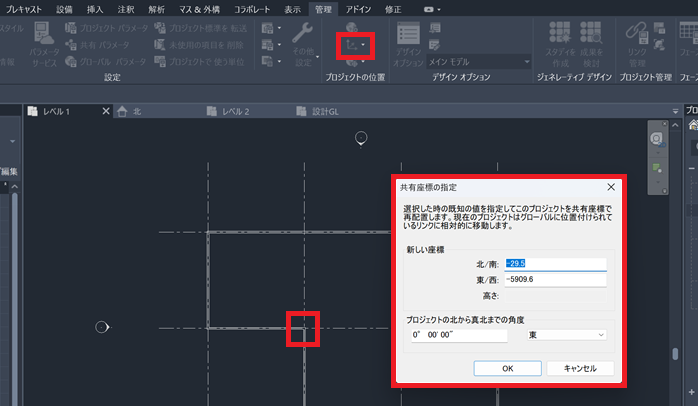698x406 pixels.
Task: Click 東/西 field showing -5909.6
Action: coord(555,280)
